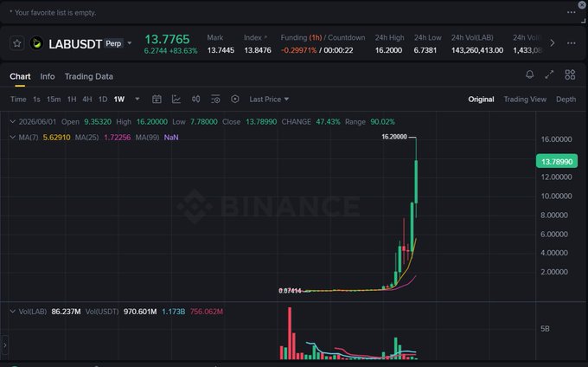
Task: Add LABUSDT to favorites with star icon
Action: (x=17, y=43)
